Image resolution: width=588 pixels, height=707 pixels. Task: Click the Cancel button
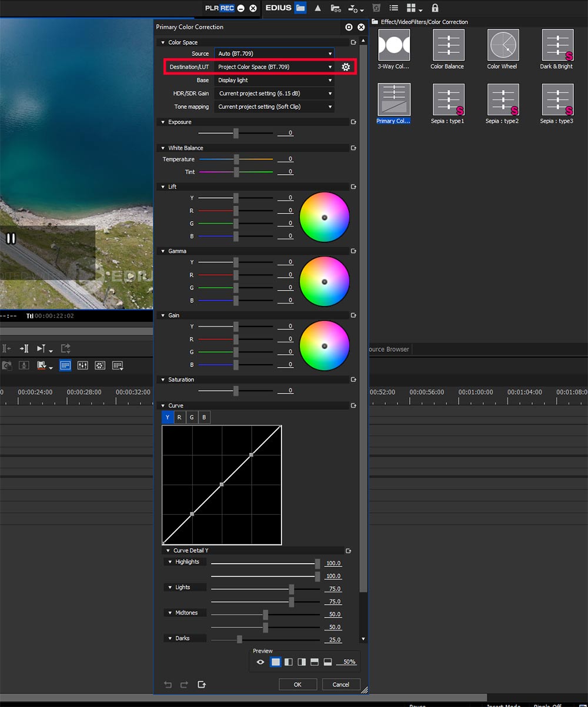pyautogui.click(x=340, y=685)
